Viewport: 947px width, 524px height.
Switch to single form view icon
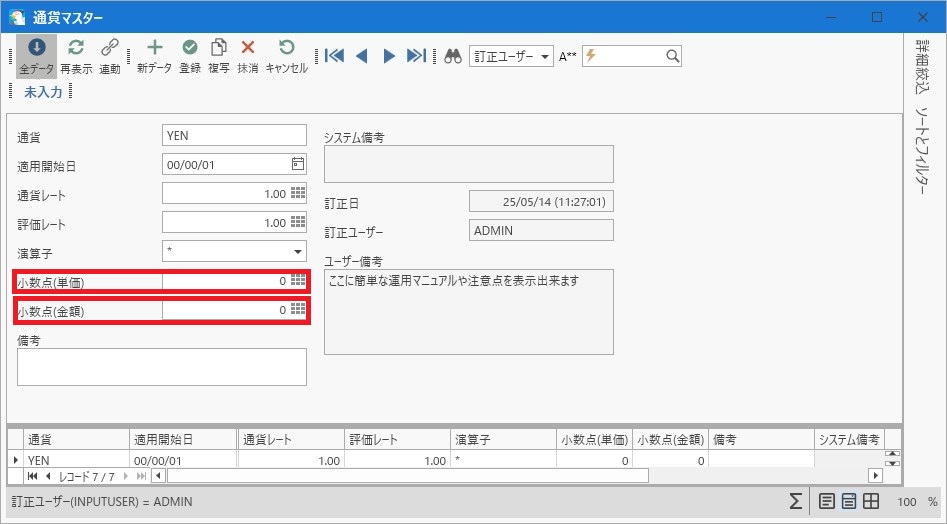(827, 501)
